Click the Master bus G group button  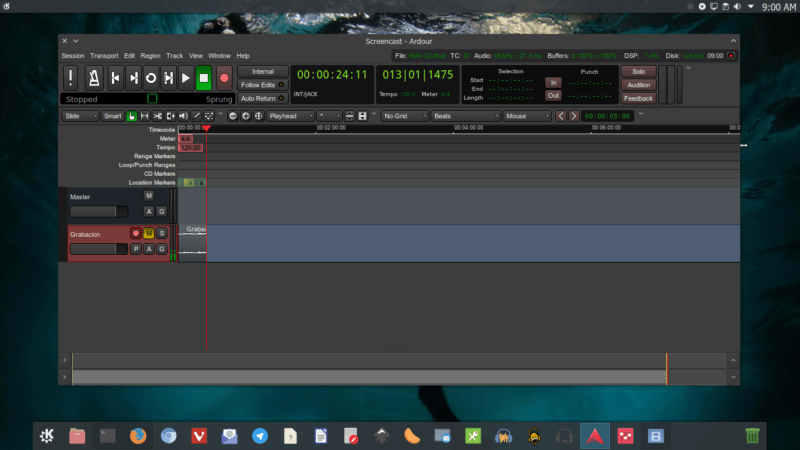[x=162, y=211]
